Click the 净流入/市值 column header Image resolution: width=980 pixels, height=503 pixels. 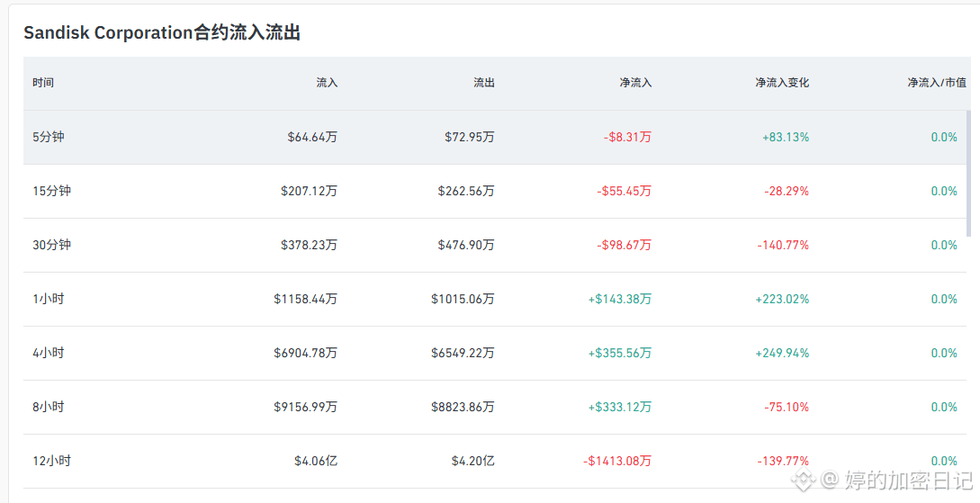(x=937, y=83)
